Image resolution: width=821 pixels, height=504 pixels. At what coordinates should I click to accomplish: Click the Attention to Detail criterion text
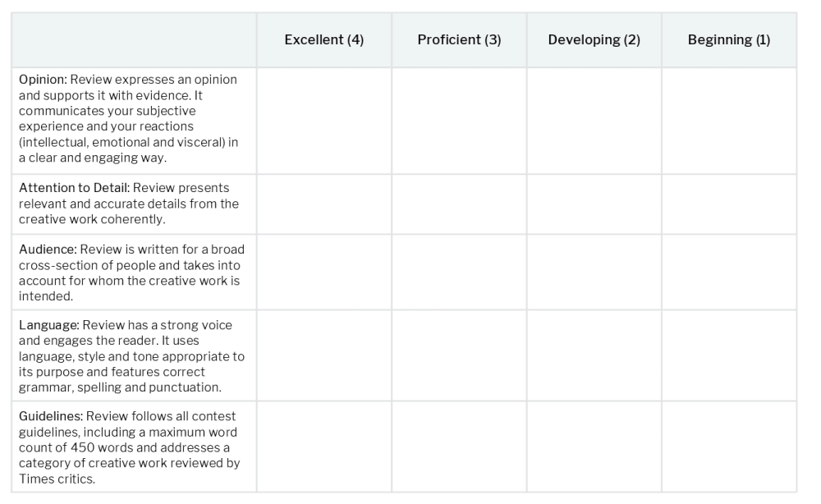pyautogui.click(x=130, y=204)
